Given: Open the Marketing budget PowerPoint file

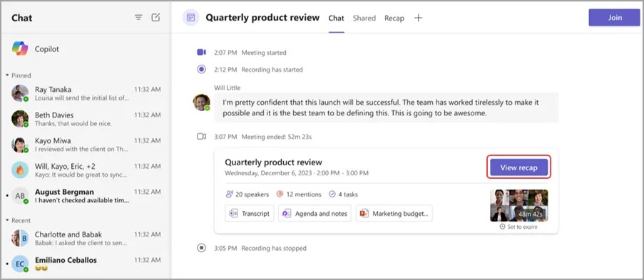Looking at the screenshot, I should [x=394, y=214].
